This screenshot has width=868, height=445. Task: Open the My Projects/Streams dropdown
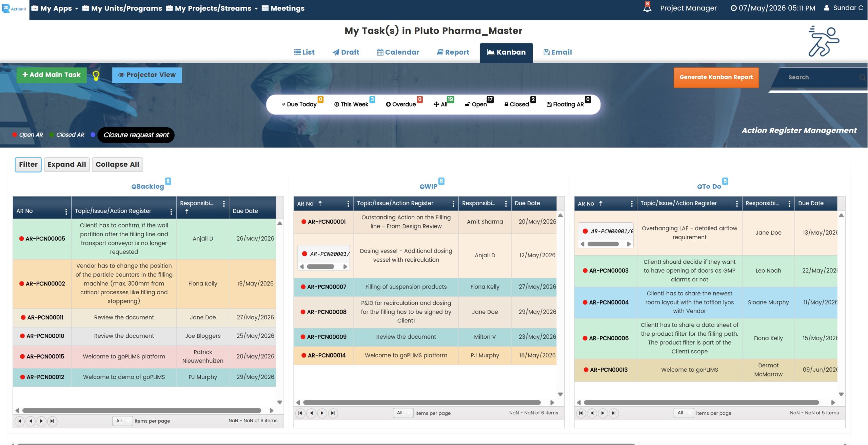coord(212,8)
